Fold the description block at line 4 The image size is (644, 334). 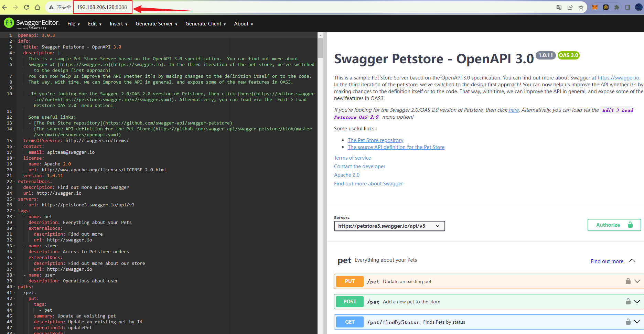[14, 53]
